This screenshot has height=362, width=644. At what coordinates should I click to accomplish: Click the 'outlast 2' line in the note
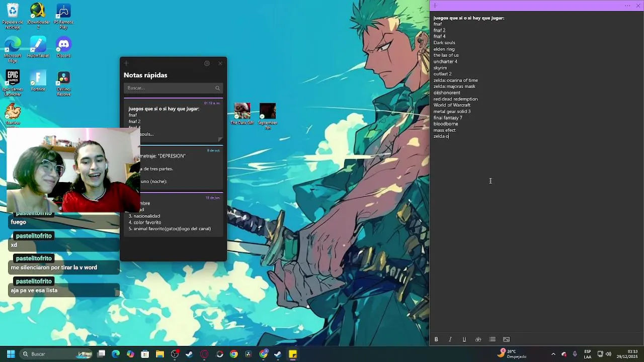pos(443,74)
